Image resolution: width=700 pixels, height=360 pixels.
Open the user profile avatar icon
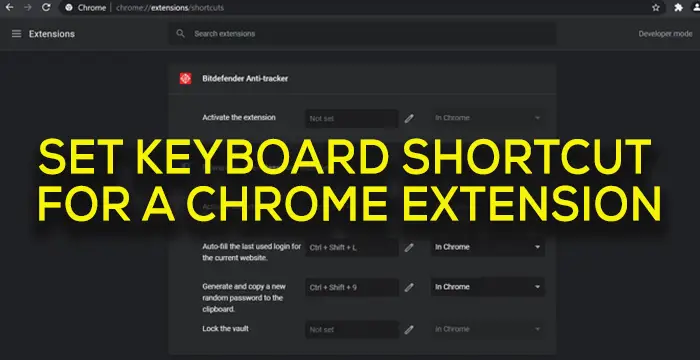pos(696,8)
